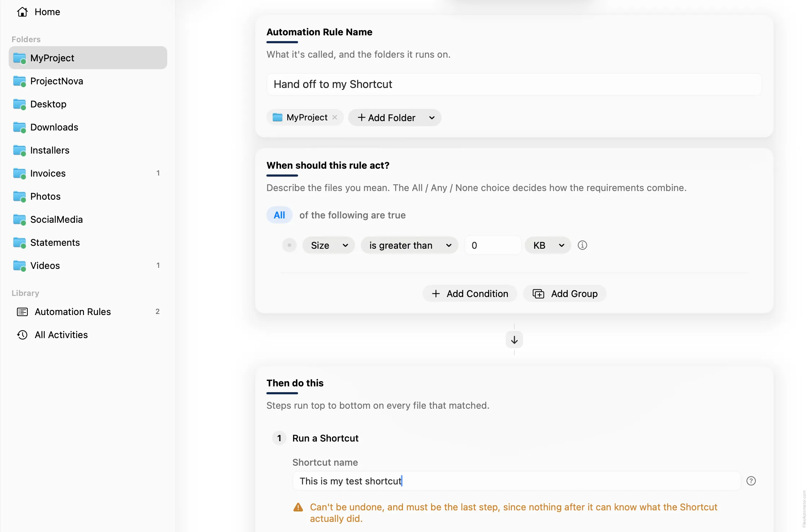The height and width of the screenshot is (532, 811).
Task: Open the 'is greater than' operator dropdown
Action: [x=409, y=245]
